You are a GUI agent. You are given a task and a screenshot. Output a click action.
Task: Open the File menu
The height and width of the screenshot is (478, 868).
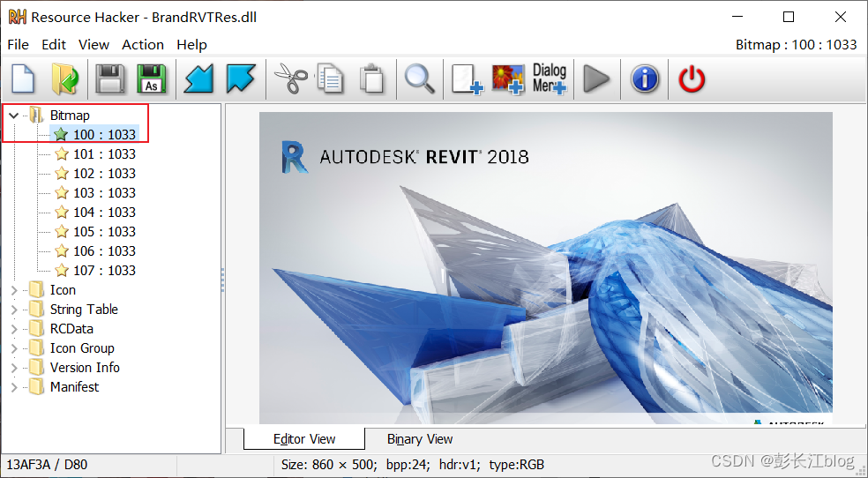19,45
